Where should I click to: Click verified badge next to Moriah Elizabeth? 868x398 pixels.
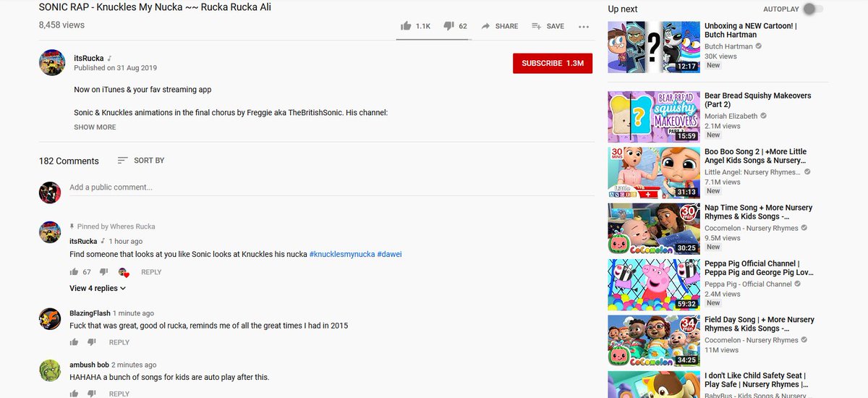point(764,116)
